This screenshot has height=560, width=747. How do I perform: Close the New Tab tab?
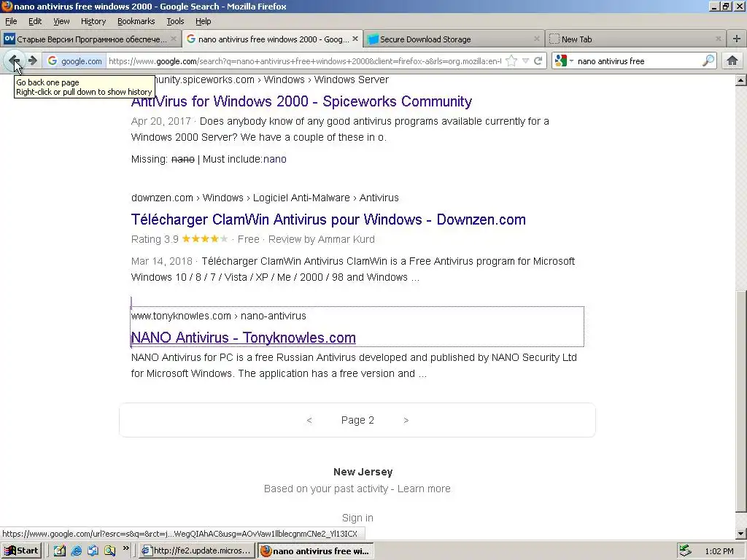point(719,39)
